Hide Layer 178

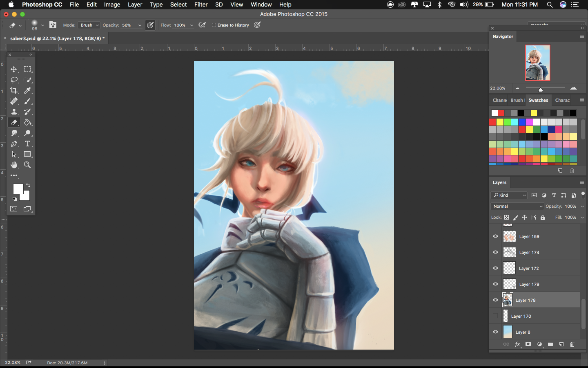(x=495, y=300)
